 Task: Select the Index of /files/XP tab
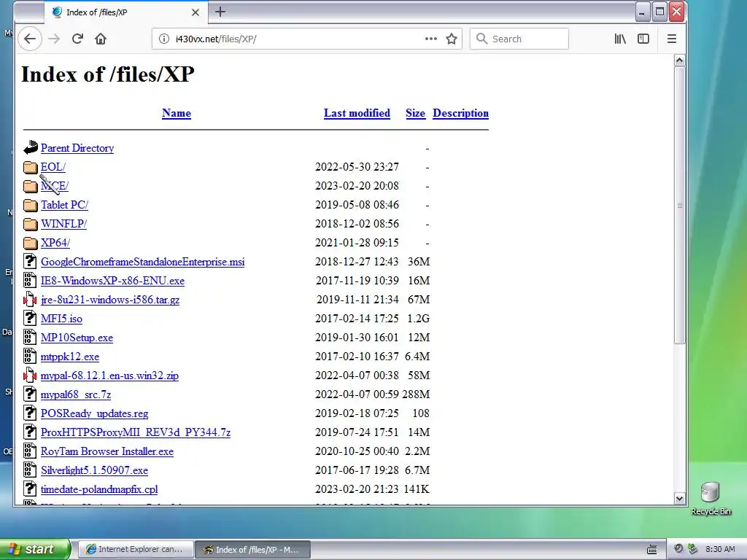pos(125,12)
